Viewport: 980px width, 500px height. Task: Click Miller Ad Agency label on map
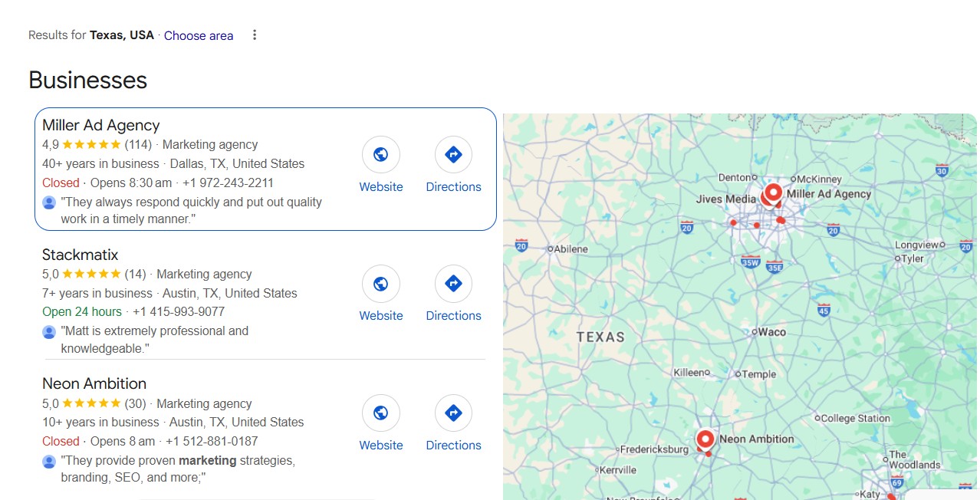coord(829,194)
